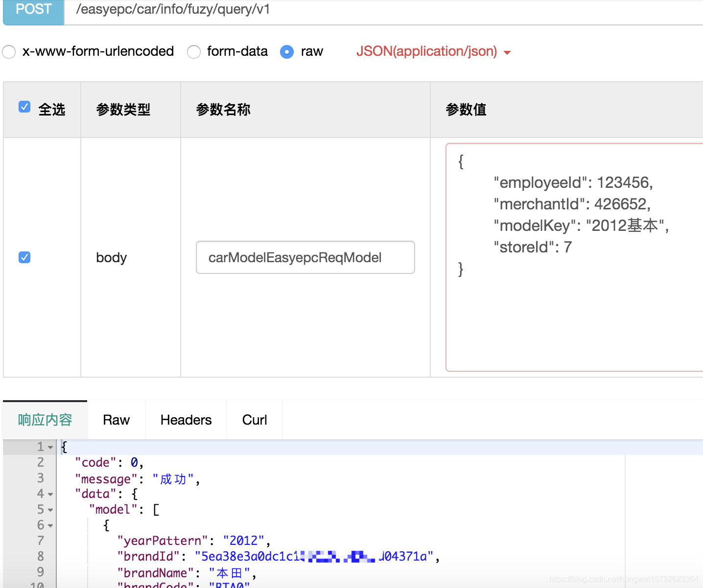
Task: Toggle the 全选 select-all checkbox
Action: 24,107
